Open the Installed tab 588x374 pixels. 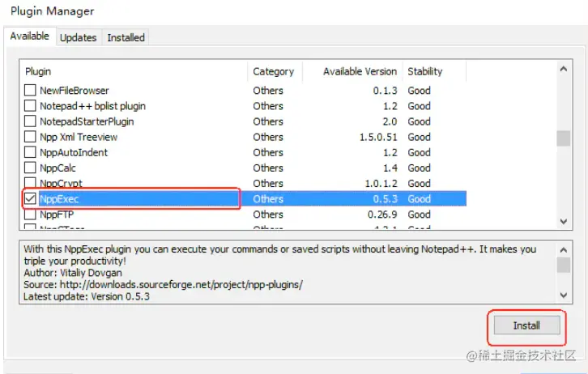[x=126, y=37]
